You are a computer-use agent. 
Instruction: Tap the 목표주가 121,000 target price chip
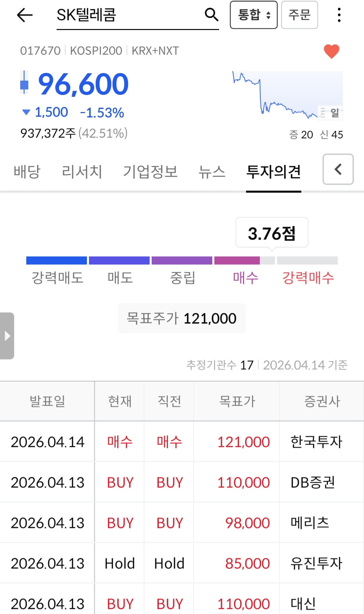(x=182, y=318)
